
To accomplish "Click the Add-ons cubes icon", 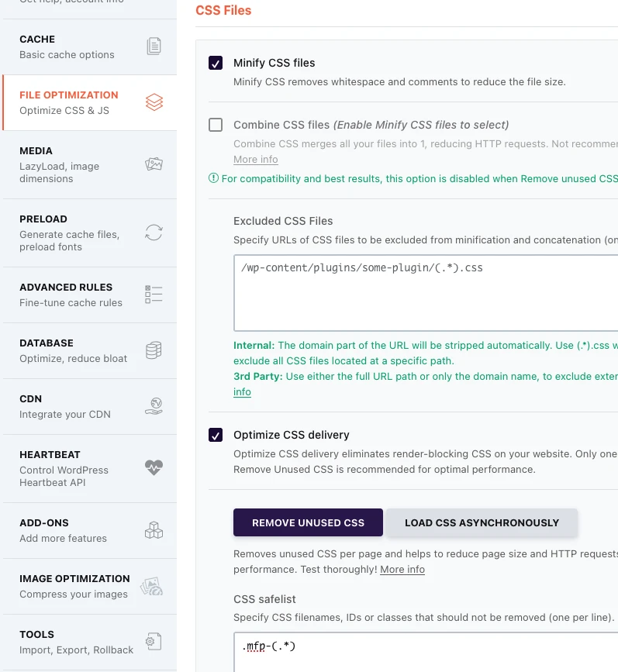I will [154, 530].
